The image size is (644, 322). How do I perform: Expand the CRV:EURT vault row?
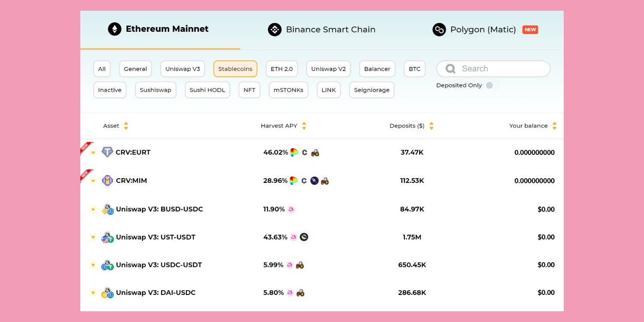(93, 153)
